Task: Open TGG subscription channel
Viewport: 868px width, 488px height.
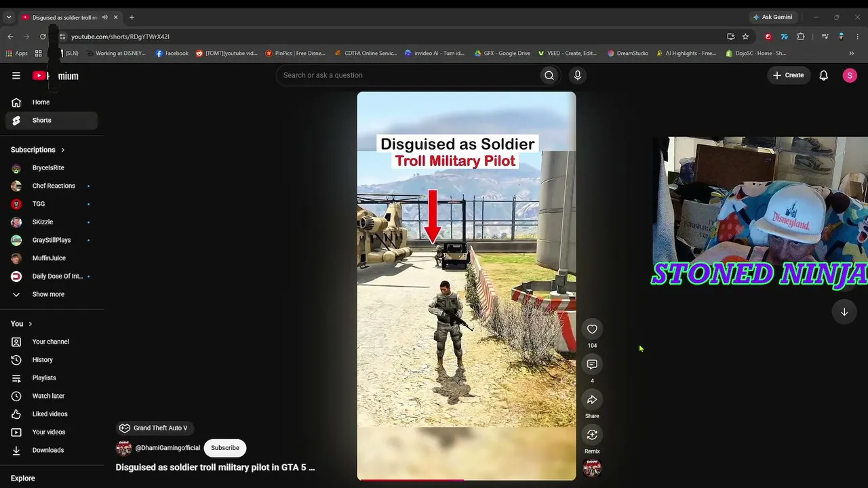Action: point(52,204)
